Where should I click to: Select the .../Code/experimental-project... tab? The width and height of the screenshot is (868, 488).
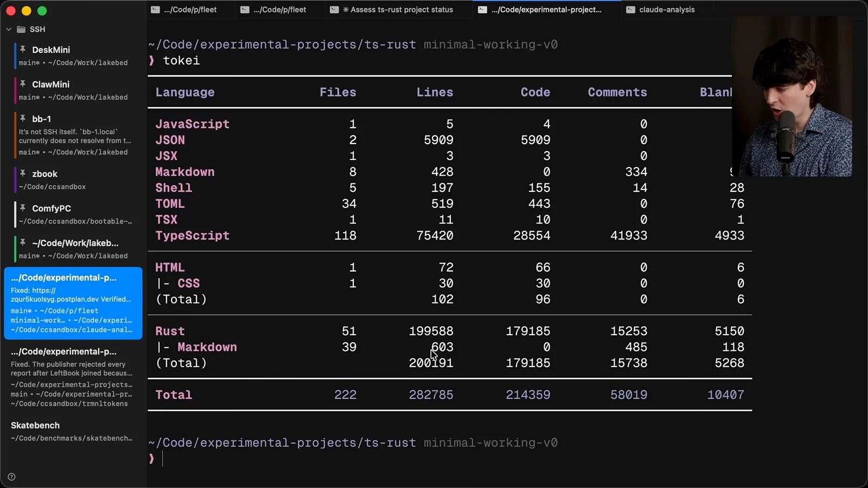pos(546,10)
